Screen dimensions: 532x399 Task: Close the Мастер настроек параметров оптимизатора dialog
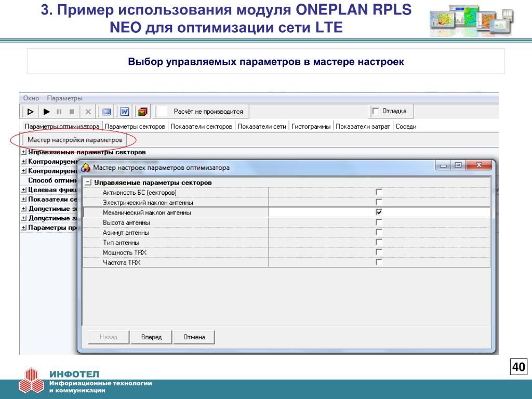tap(478, 165)
